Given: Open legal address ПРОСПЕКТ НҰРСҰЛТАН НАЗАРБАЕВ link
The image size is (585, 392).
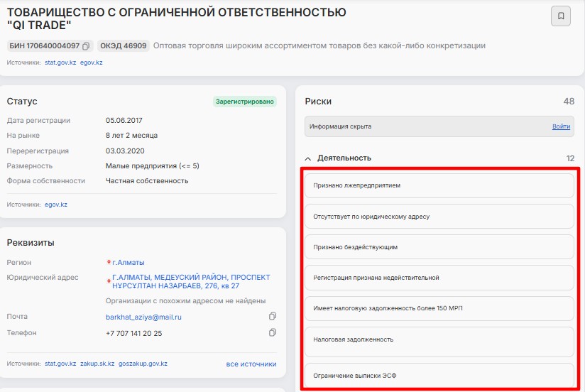Looking at the screenshot, I should (x=191, y=281).
